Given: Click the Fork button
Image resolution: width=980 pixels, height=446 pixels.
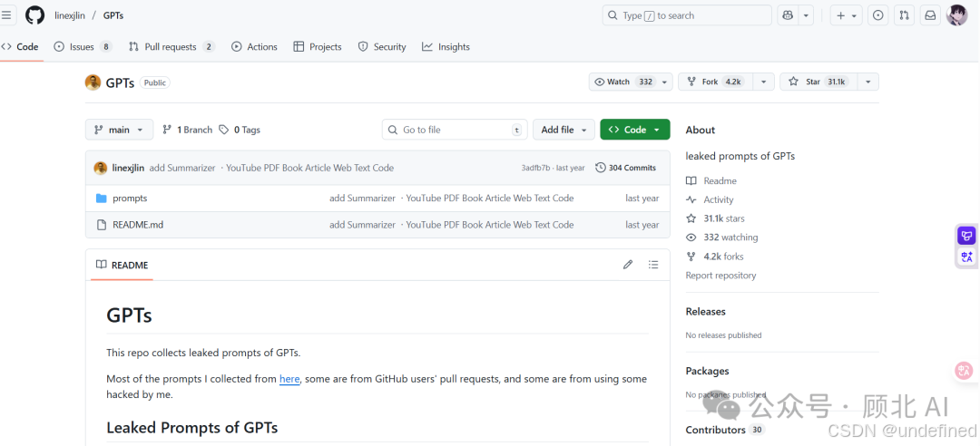Looking at the screenshot, I should click(716, 82).
